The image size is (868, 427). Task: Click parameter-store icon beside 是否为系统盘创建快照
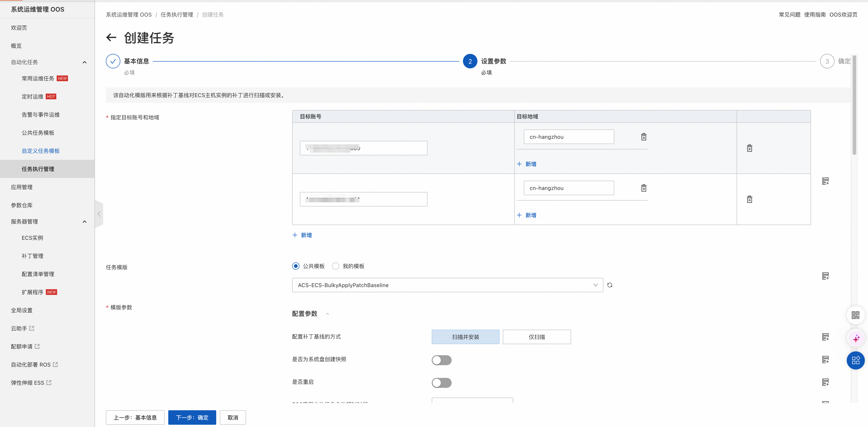point(825,360)
